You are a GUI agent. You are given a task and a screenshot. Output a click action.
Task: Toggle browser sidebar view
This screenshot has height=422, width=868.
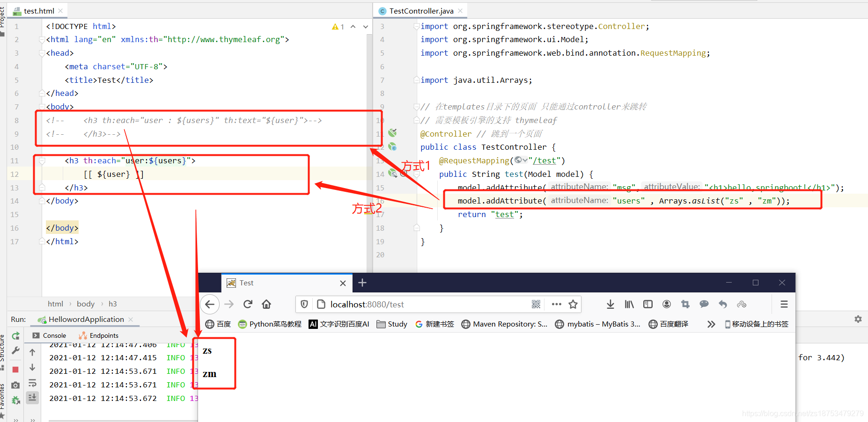[x=648, y=304]
